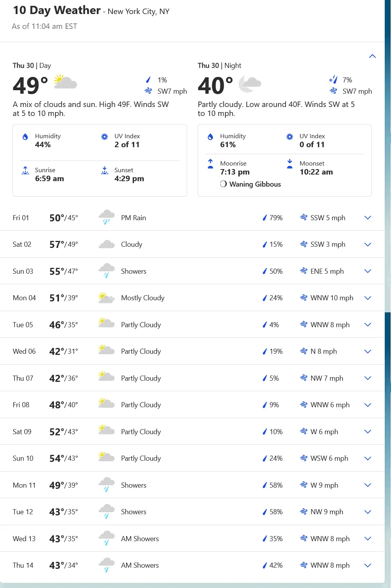
Task: Click the Night panel Humidity droplet icon
Action: point(211,137)
